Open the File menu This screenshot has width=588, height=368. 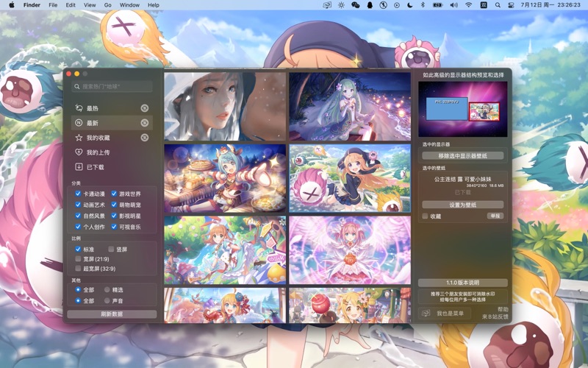tap(53, 5)
